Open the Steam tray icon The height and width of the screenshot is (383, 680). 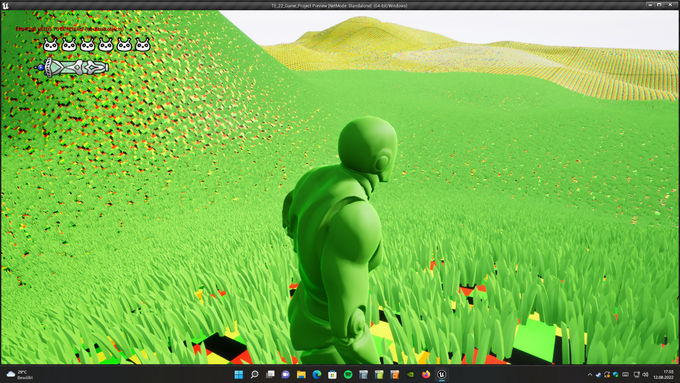(598, 375)
